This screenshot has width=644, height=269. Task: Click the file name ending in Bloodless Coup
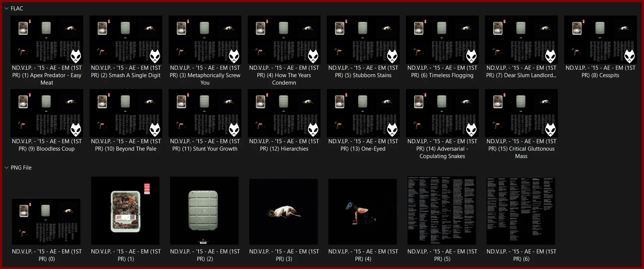tap(47, 145)
